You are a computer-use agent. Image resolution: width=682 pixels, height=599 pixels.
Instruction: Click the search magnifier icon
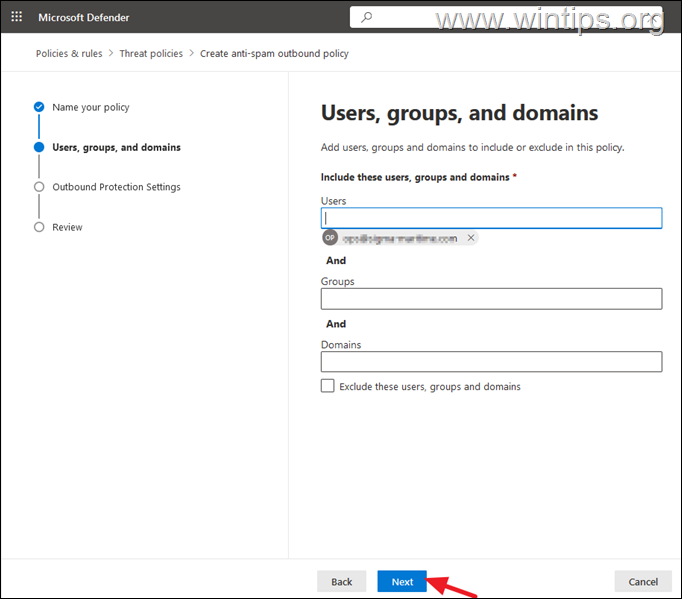pyautogui.click(x=367, y=17)
